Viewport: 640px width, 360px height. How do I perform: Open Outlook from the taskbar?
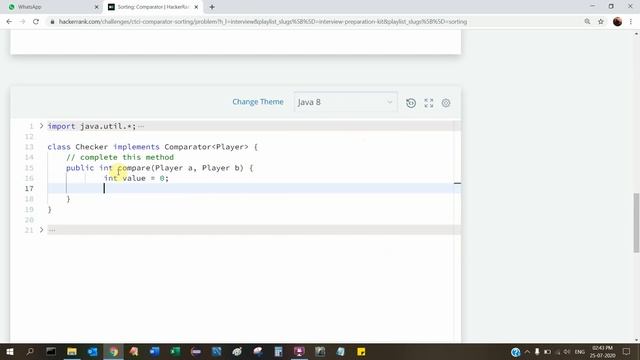[x=93, y=351]
